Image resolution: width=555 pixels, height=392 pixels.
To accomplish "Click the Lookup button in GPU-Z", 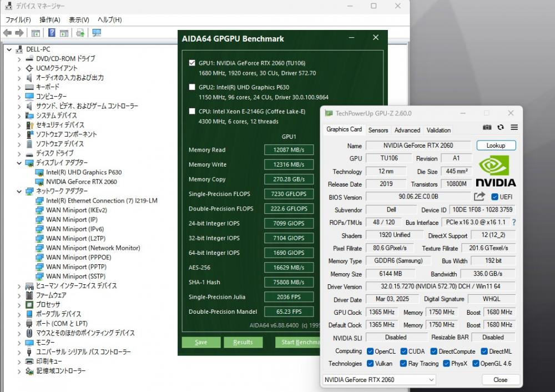I will [496, 145].
